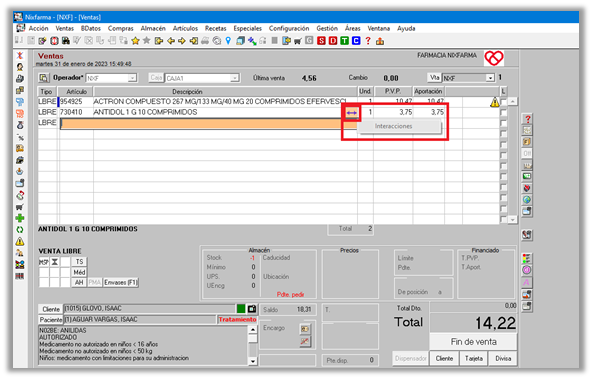Open the Ventas menu
The image size is (592, 379).
tap(65, 28)
